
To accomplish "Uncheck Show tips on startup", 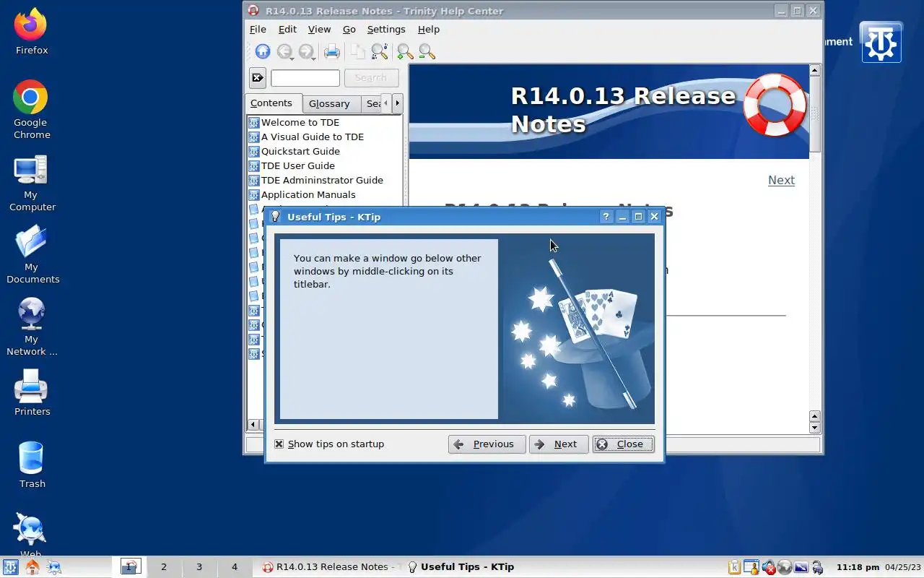I will tap(279, 444).
